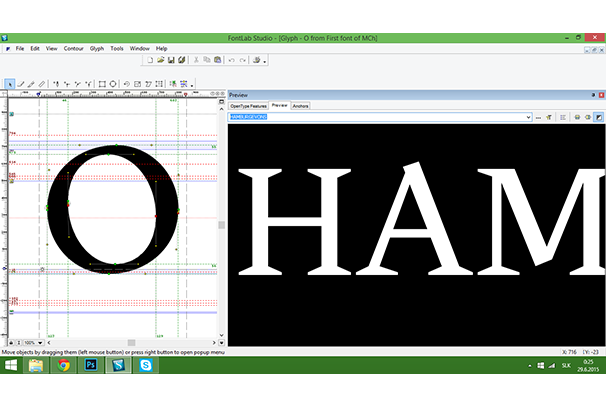606x406 pixels.
Task: Select the Ellipse drawing tool
Action: 113,83
